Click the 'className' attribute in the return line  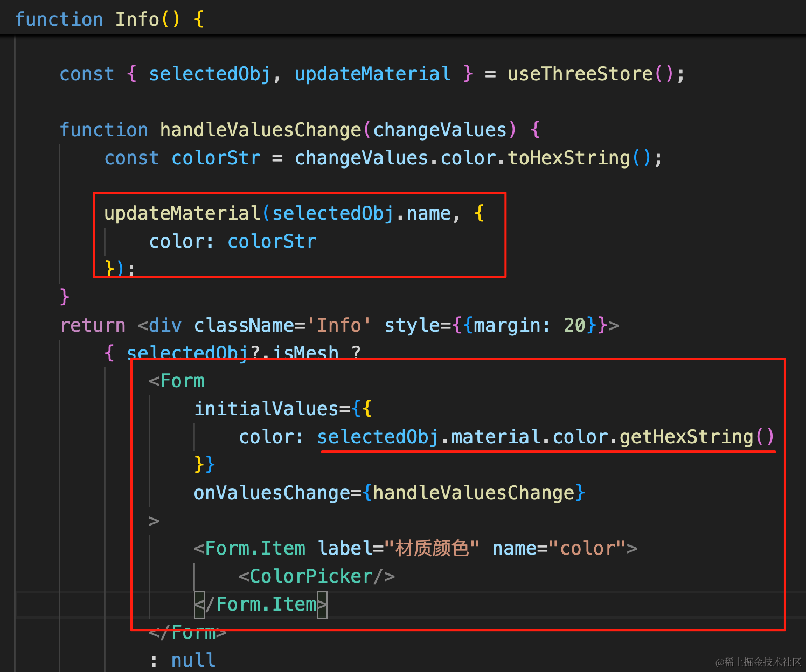[x=244, y=325]
